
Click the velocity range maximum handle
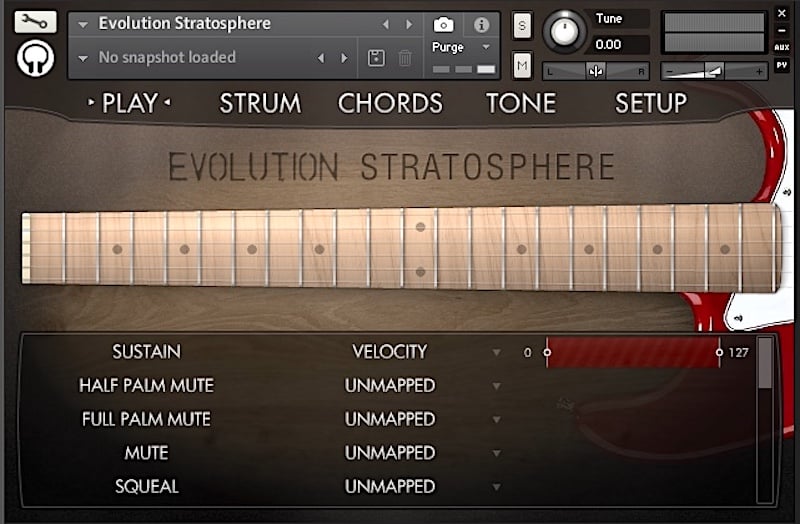[x=719, y=352]
